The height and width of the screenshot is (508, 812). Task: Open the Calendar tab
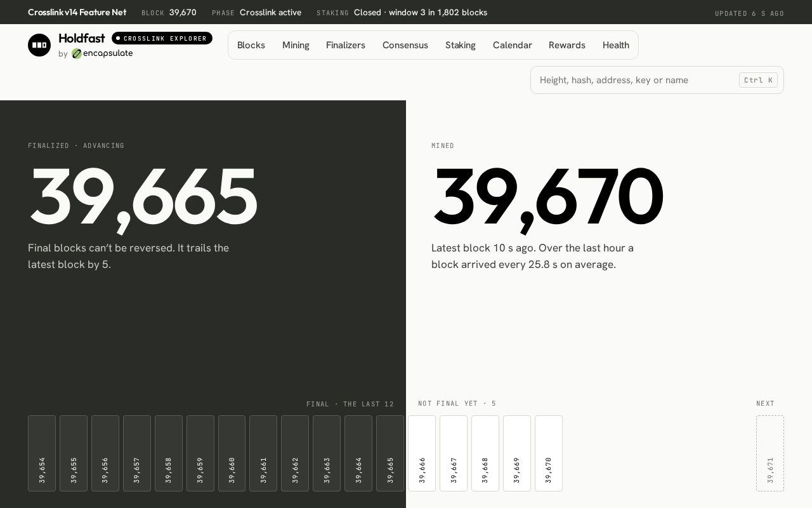pyautogui.click(x=513, y=45)
